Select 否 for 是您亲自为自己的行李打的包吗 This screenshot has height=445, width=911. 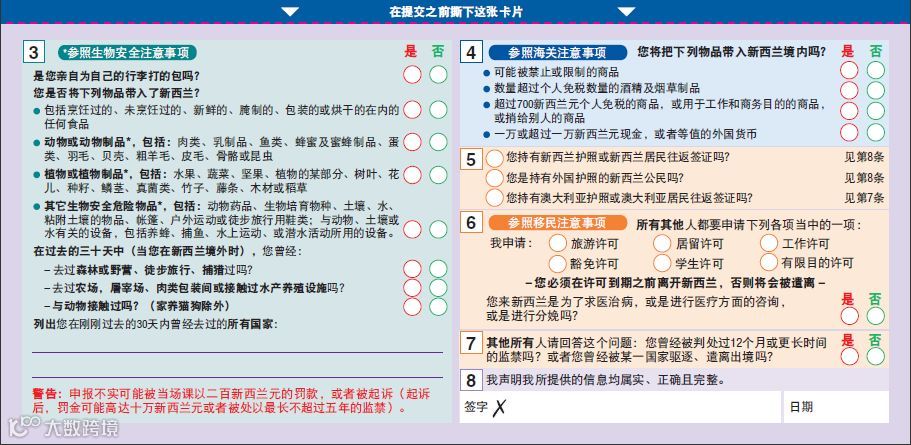pos(439,74)
